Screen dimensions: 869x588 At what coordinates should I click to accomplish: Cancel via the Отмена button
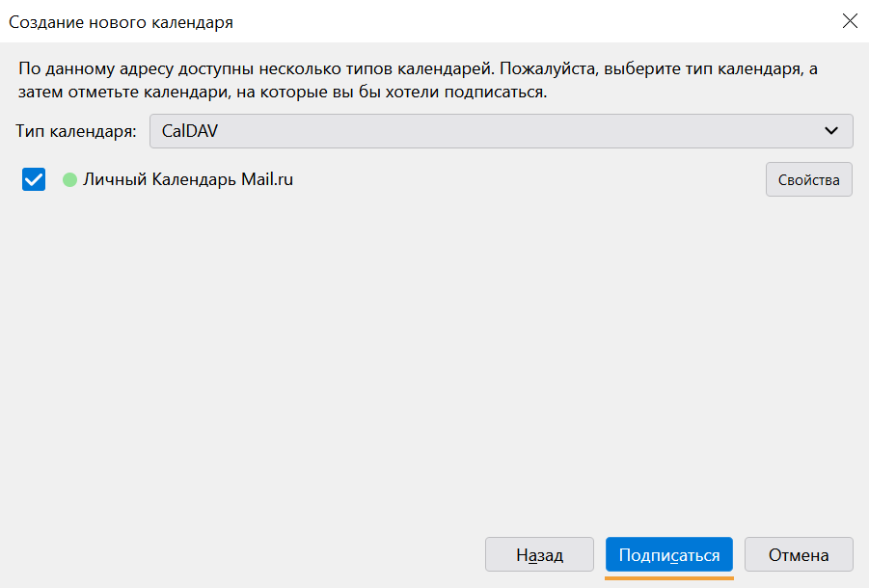tap(799, 554)
